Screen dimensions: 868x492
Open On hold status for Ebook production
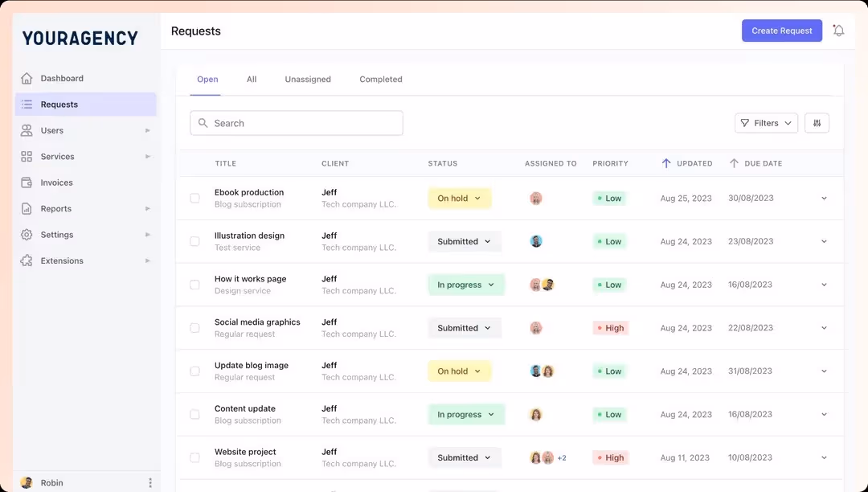pos(460,198)
